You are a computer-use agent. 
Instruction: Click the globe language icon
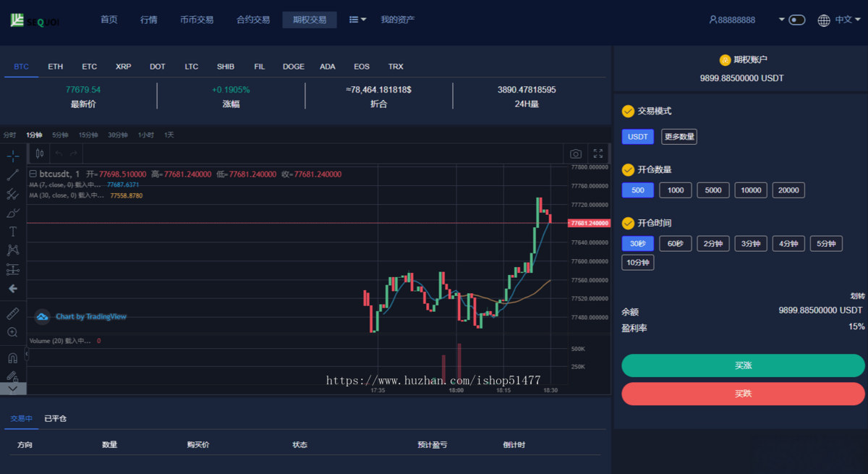tap(824, 20)
